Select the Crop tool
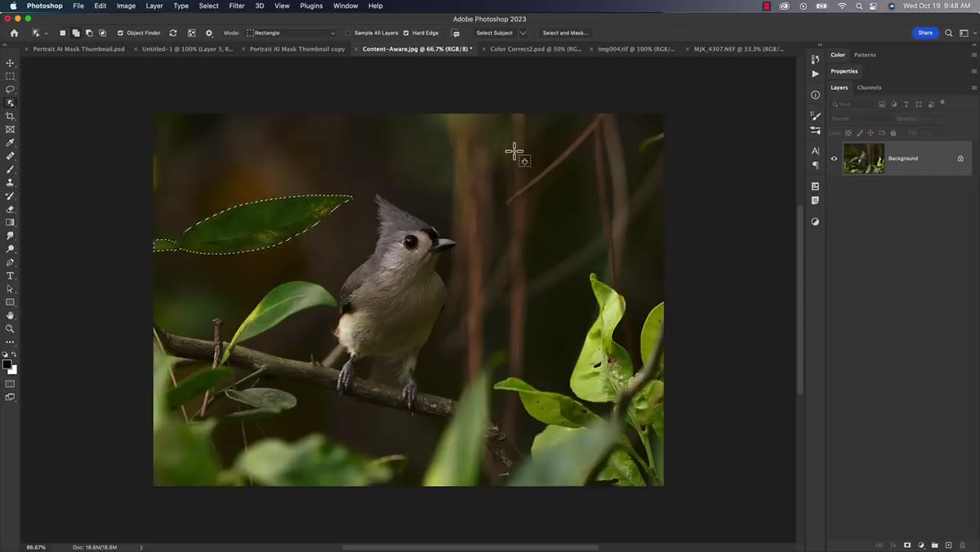The width and height of the screenshot is (980, 552). (10, 116)
